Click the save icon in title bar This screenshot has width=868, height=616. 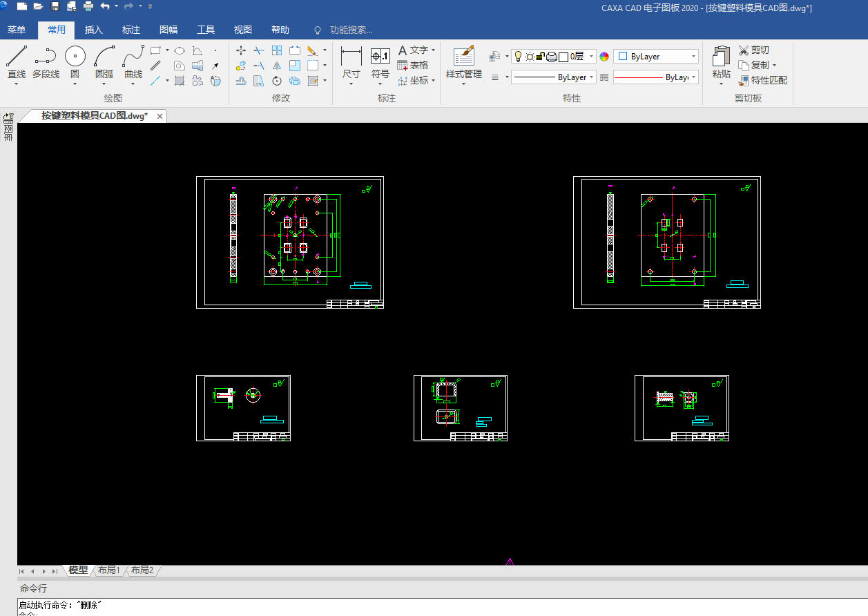tap(55, 6)
